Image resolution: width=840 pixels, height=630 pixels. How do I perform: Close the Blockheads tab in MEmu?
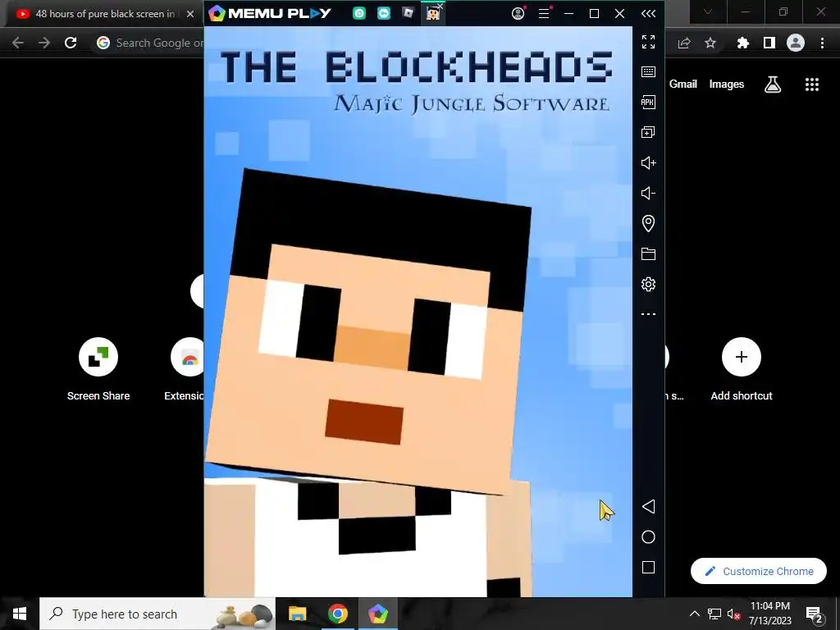tap(441, 6)
